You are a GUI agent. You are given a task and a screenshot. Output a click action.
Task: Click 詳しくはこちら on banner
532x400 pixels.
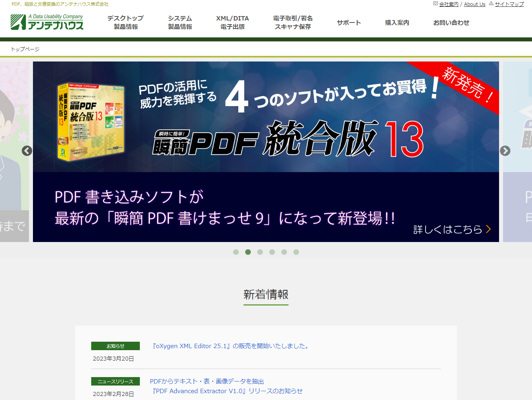pyautogui.click(x=452, y=229)
